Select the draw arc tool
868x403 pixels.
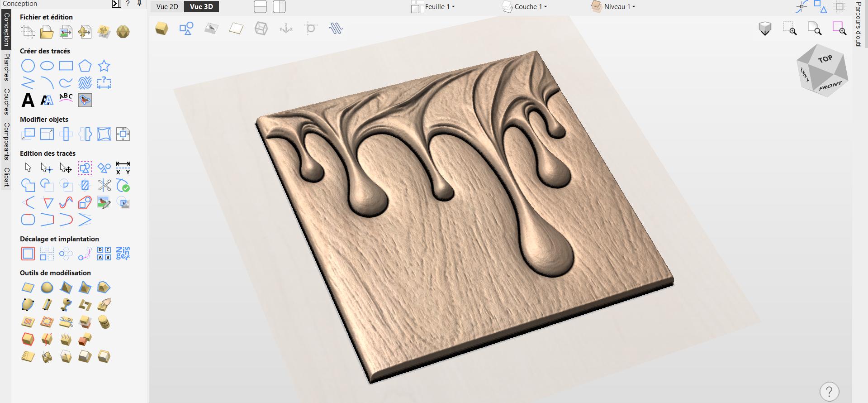pos(47,83)
